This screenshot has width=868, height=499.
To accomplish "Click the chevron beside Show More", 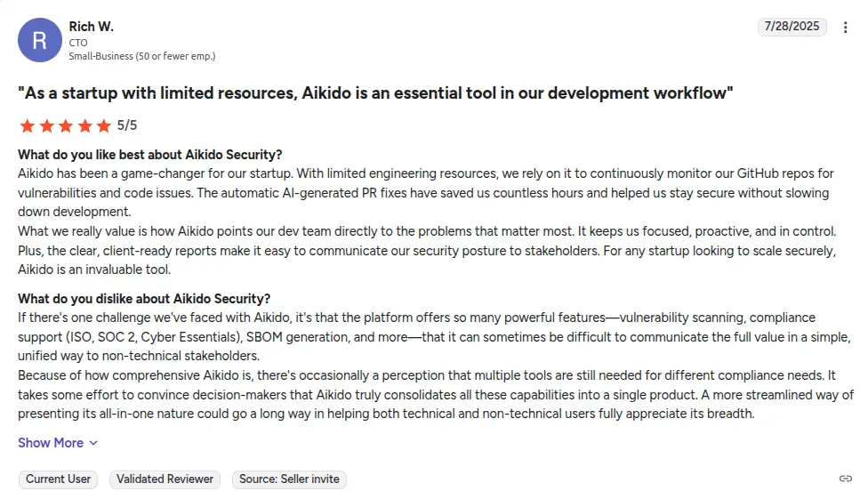I will 93,443.
